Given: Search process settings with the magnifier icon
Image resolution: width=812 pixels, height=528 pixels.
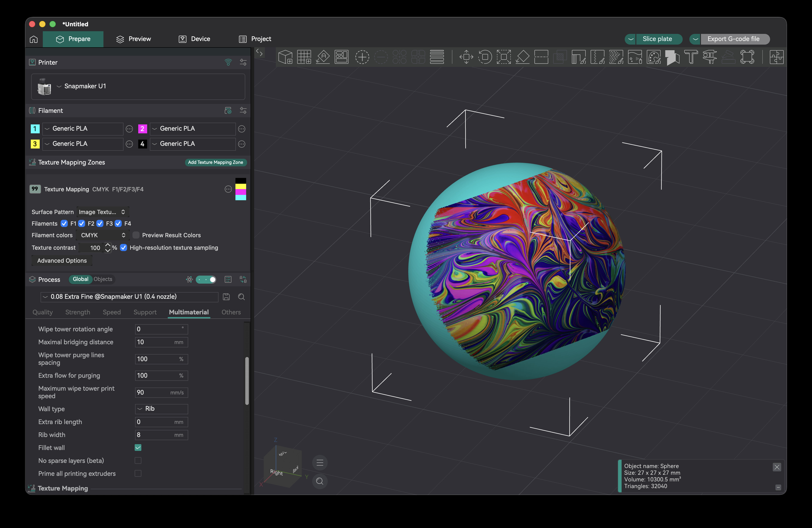Looking at the screenshot, I should tap(241, 297).
